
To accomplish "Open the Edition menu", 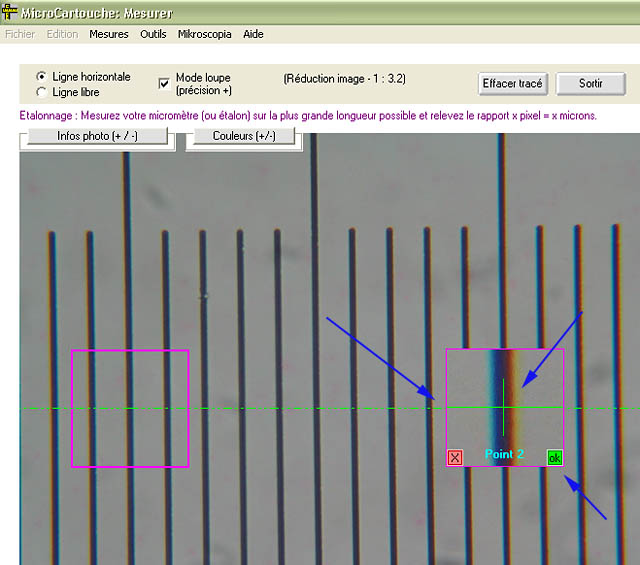I will coord(62,34).
